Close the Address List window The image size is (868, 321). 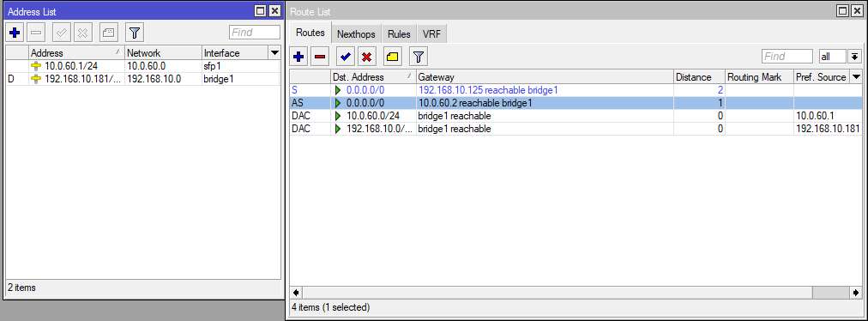(x=274, y=11)
